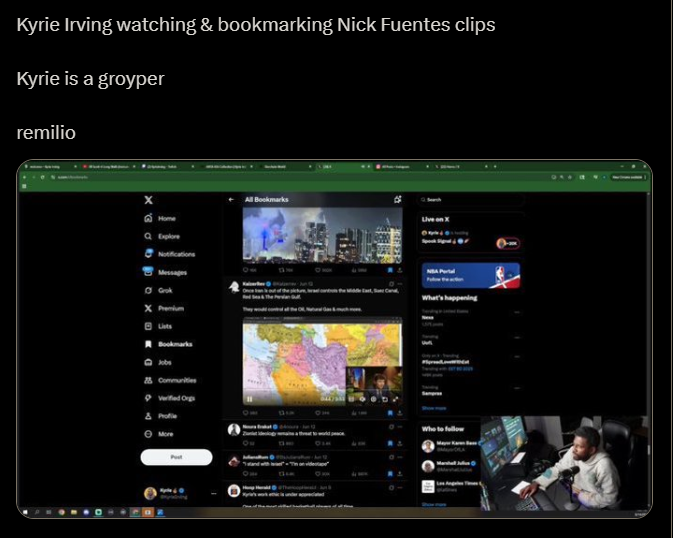Like Kaizerrev's map post
Image resolution: width=673 pixels, height=538 pixels.
coord(322,413)
